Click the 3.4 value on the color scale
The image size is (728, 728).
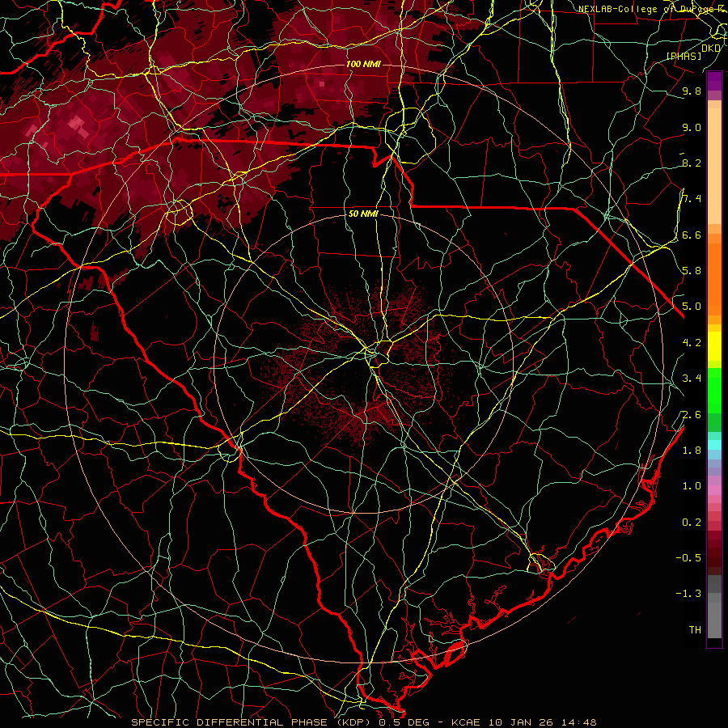[692, 379]
